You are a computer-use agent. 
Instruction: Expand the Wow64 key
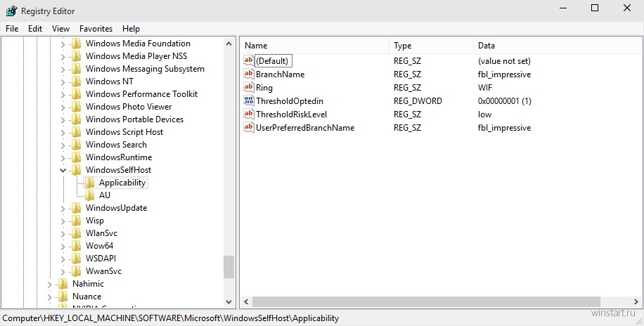(x=63, y=247)
